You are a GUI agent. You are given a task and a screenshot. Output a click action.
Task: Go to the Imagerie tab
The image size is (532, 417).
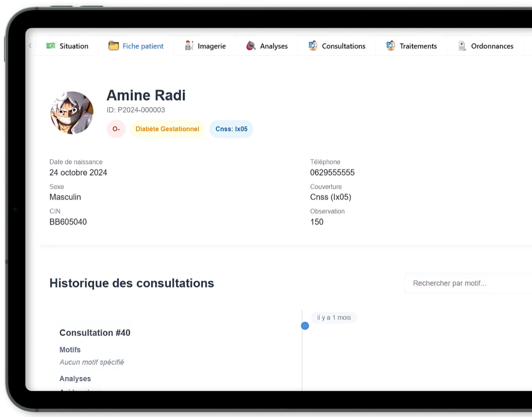(x=205, y=46)
